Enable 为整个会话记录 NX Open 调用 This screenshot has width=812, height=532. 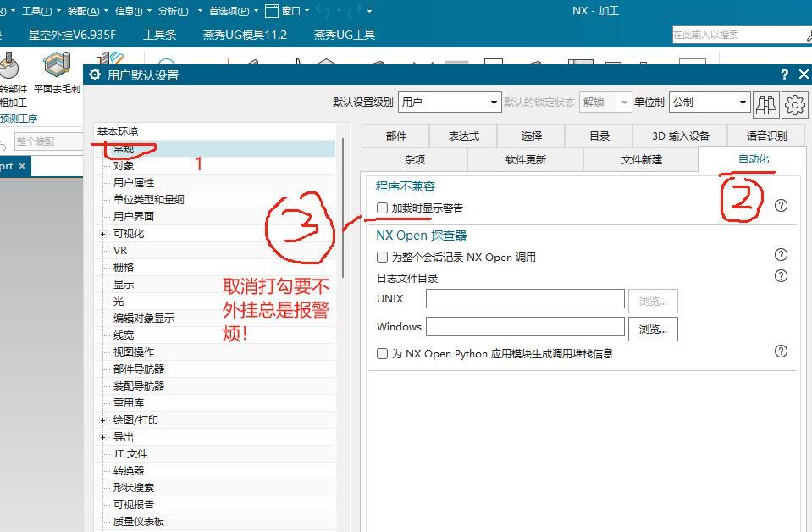(381, 256)
